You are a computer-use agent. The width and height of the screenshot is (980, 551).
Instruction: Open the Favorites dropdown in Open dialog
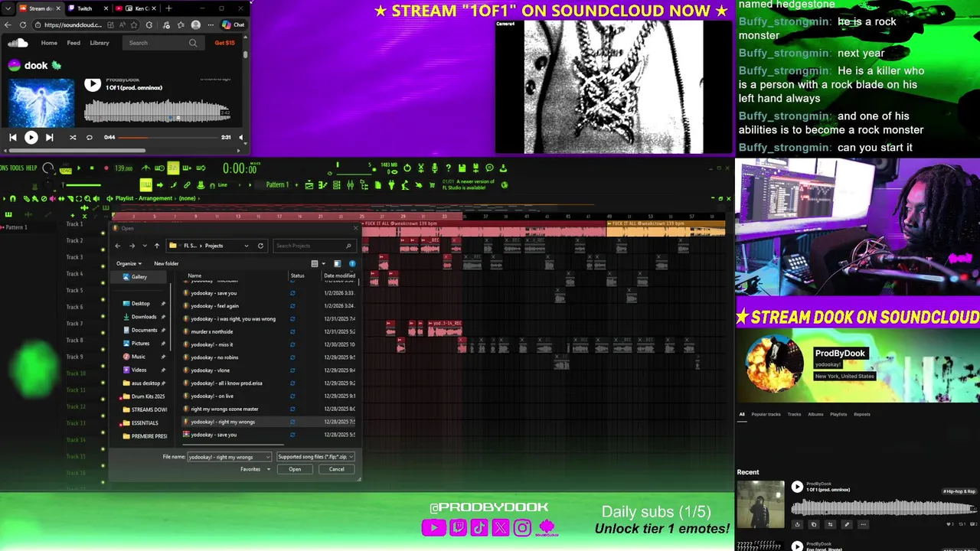point(255,469)
